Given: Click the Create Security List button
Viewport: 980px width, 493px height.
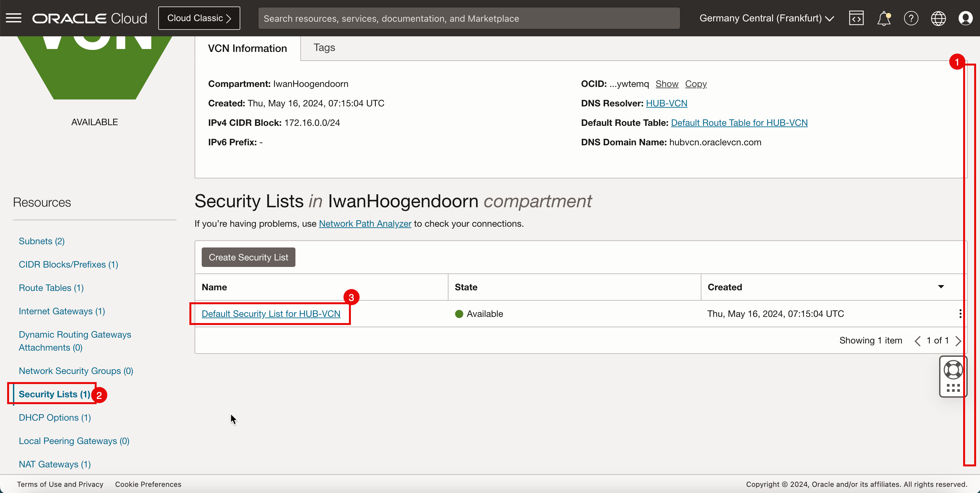Looking at the screenshot, I should 248,258.
